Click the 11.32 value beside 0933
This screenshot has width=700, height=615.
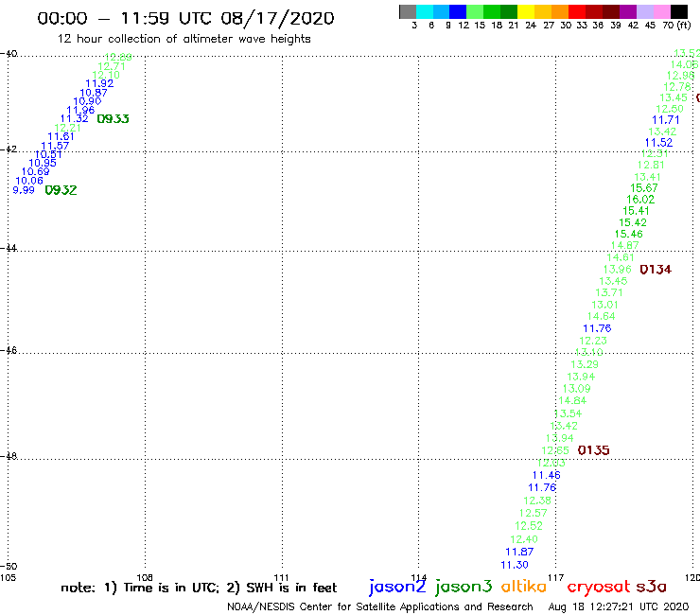(74, 119)
